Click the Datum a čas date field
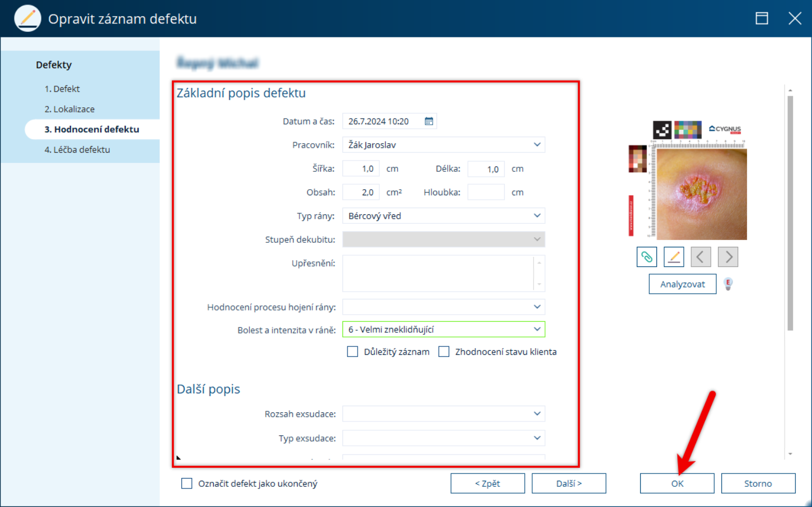This screenshot has height=507, width=812. click(389, 121)
